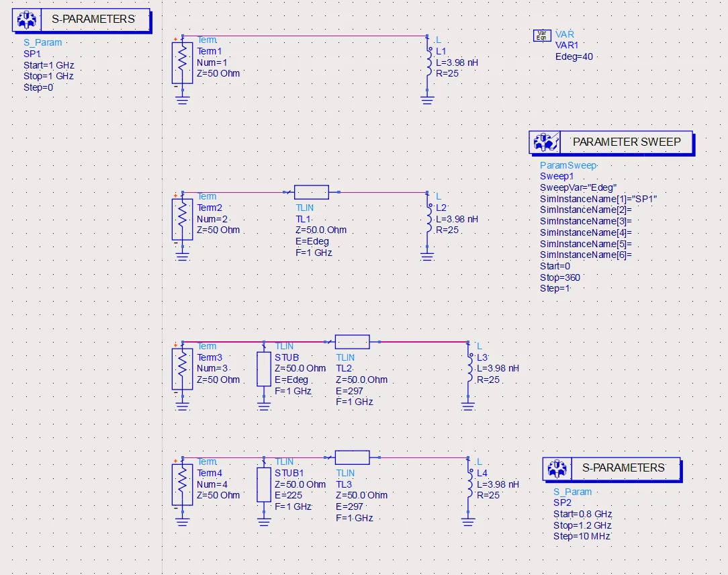Select the STUB shunt line symbol
Image resolution: width=728 pixels, height=575 pixels.
coord(264,369)
